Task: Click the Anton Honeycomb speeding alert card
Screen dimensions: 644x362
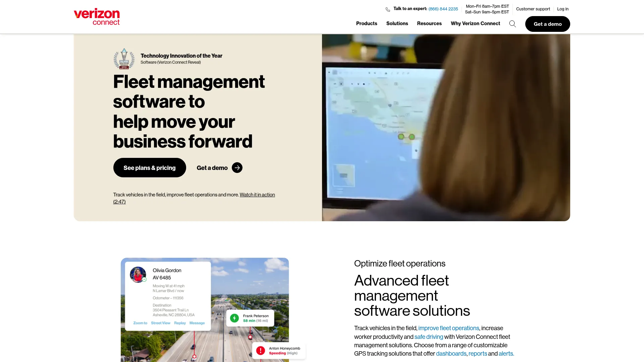Action: pyautogui.click(x=279, y=351)
